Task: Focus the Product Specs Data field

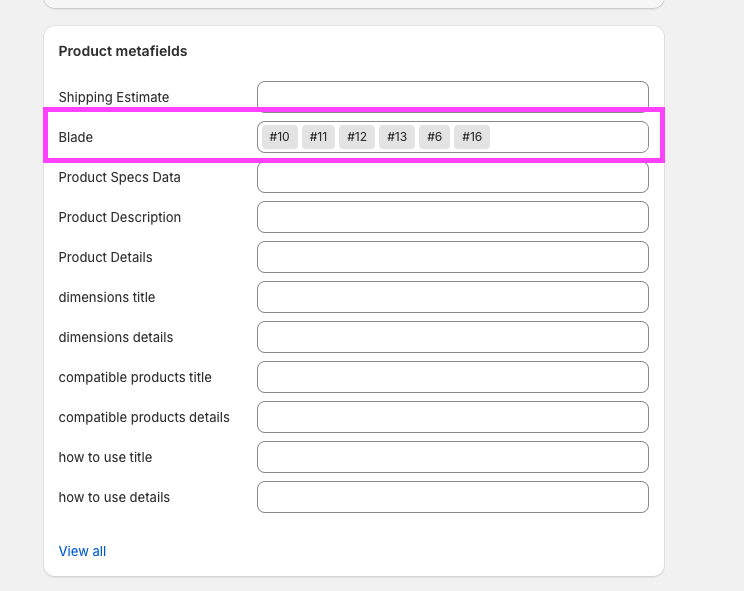Action: tap(452, 177)
